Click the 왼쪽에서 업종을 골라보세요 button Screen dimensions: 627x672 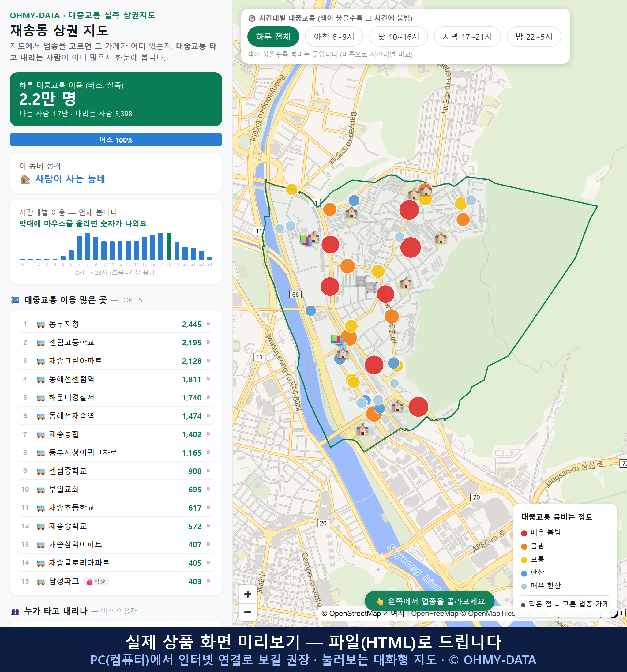pyautogui.click(x=430, y=601)
